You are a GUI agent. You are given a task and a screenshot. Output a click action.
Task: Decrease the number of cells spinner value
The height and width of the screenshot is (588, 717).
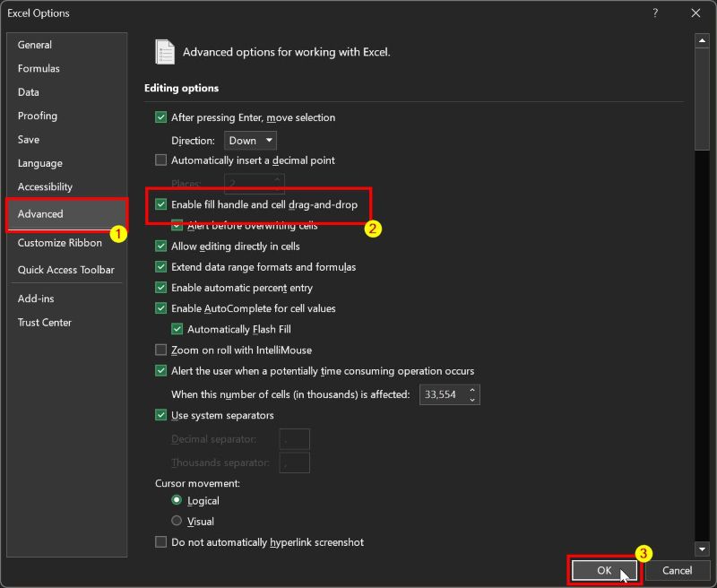click(x=472, y=400)
